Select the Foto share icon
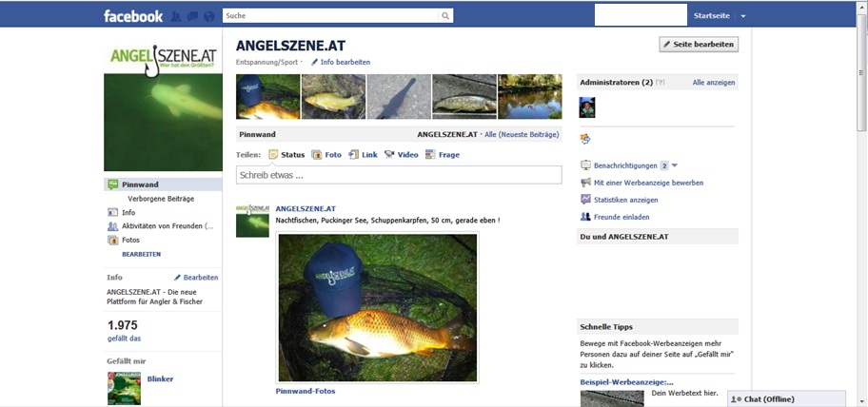The width and height of the screenshot is (868, 407). pyautogui.click(x=317, y=154)
